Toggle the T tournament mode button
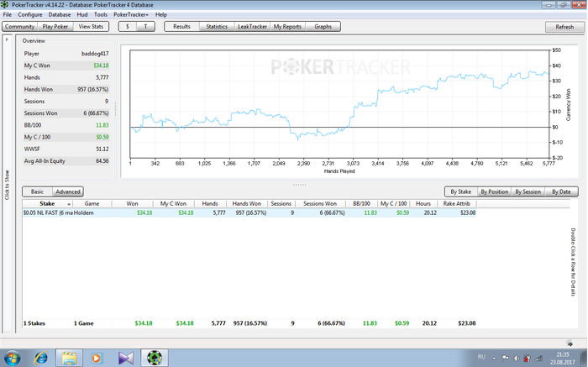 (146, 27)
